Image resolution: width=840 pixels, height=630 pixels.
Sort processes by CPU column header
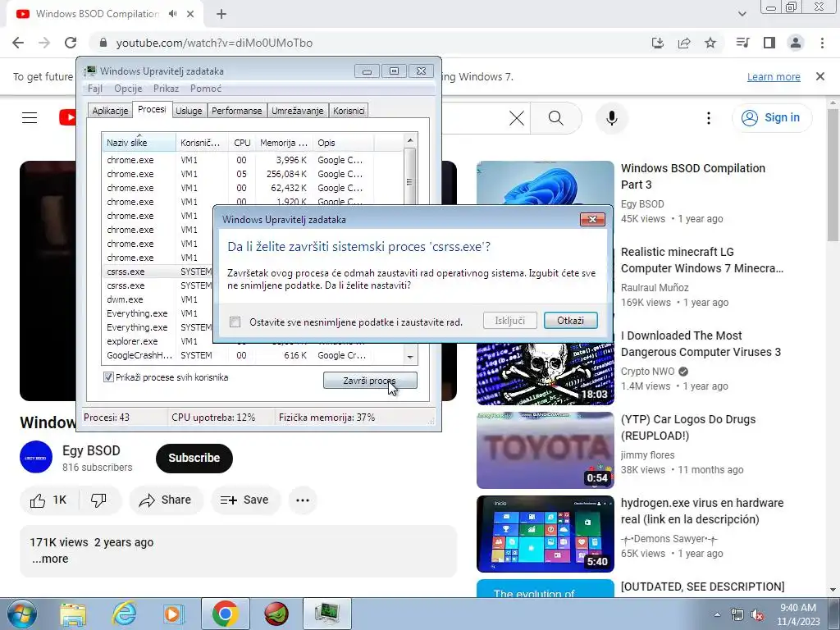(x=242, y=143)
